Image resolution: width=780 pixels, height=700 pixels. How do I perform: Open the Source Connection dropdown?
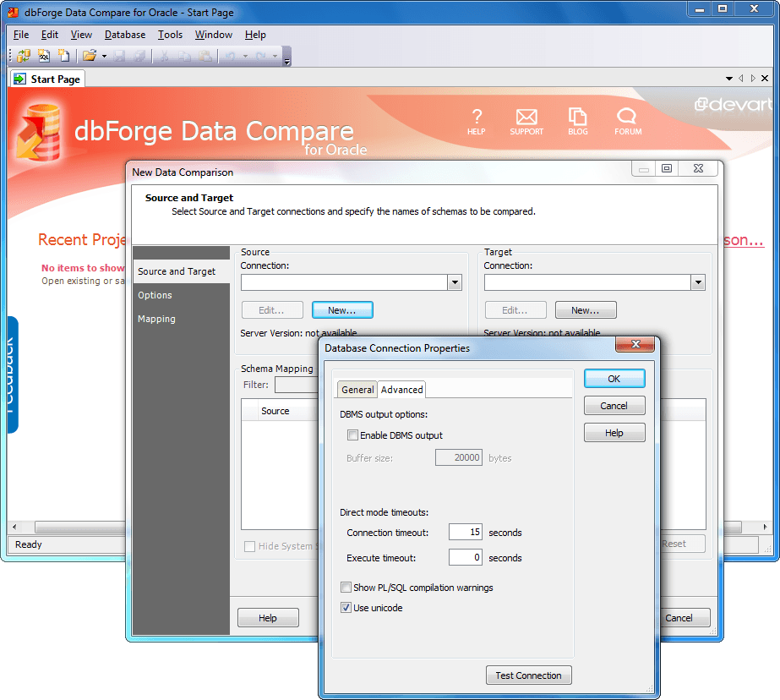(x=455, y=282)
